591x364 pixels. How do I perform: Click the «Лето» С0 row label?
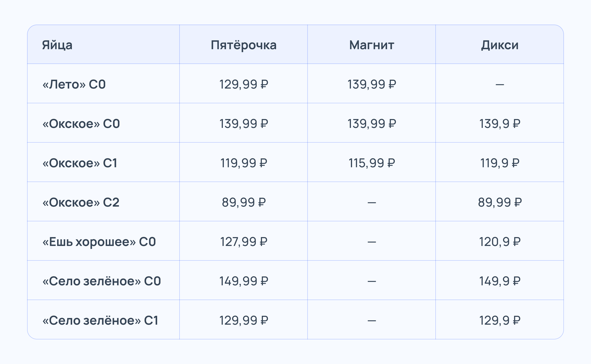click(74, 84)
